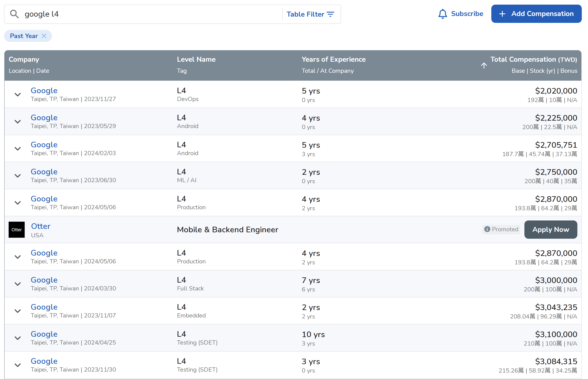Image resolution: width=588 pixels, height=379 pixels.
Task: Expand the Google Testing (SDET) row dated 2023/11/30
Action: coord(17,365)
